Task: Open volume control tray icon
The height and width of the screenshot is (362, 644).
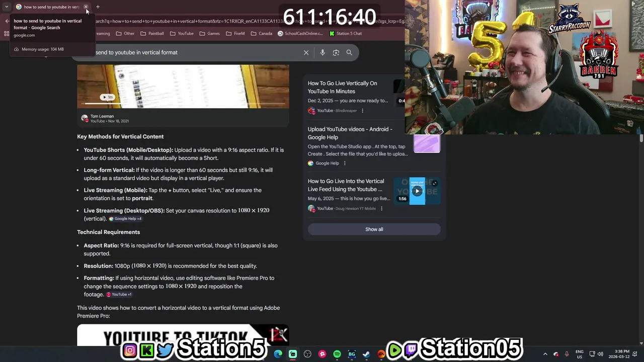Action: click(600, 354)
